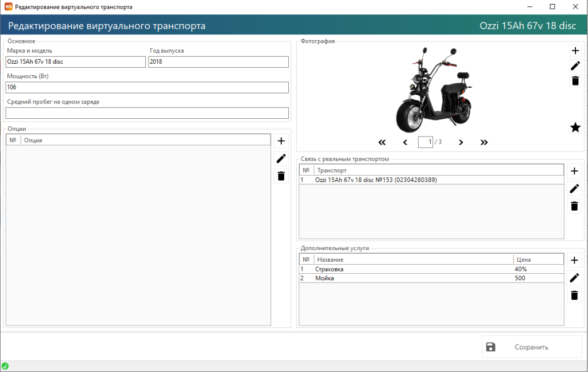Jump to the first photo
The height and width of the screenshot is (372, 588).
click(381, 142)
